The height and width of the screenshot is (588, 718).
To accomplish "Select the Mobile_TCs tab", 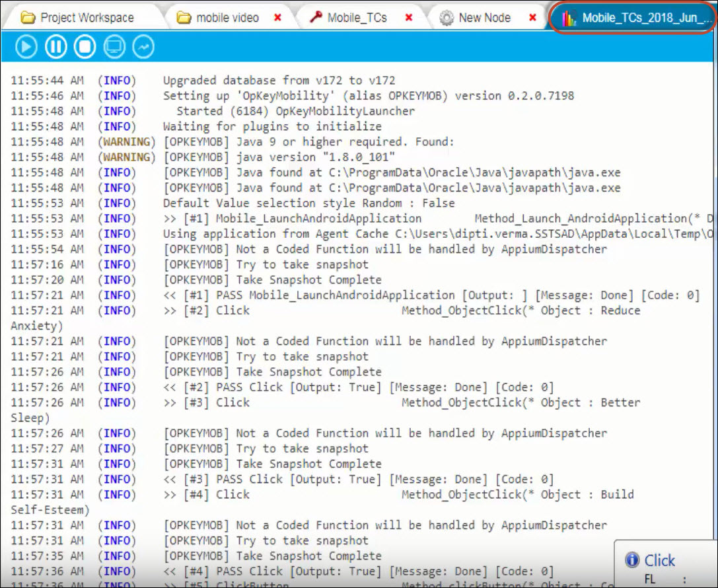I will point(357,18).
